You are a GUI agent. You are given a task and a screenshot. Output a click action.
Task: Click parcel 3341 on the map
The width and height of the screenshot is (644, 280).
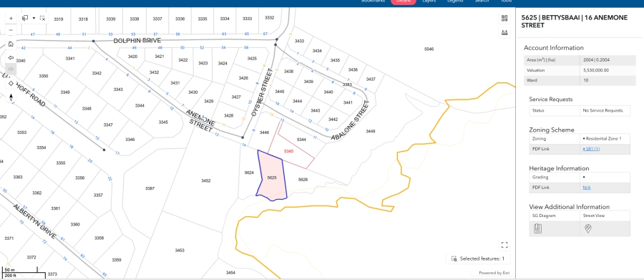70,59
